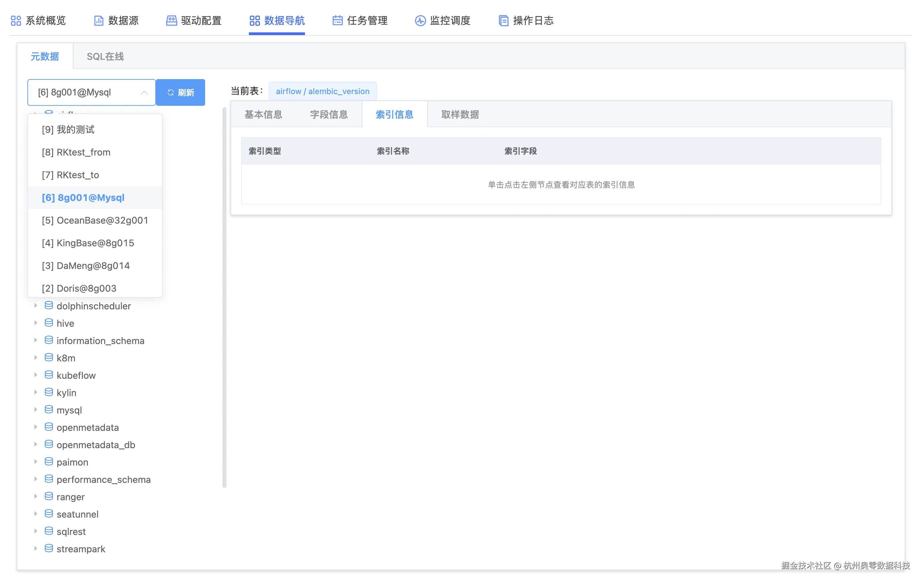Click the 监控调度 pulse icon
Image resolution: width=924 pixels, height=584 pixels.
tap(420, 21)
